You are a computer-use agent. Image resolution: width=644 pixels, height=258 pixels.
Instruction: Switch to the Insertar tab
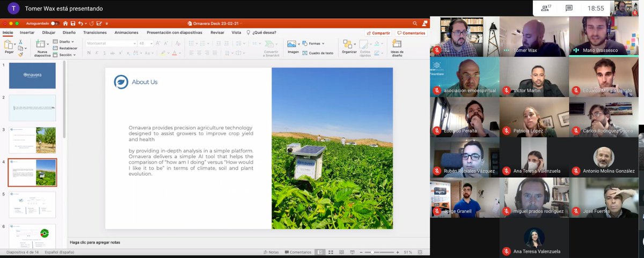click(x=27, y=32)
